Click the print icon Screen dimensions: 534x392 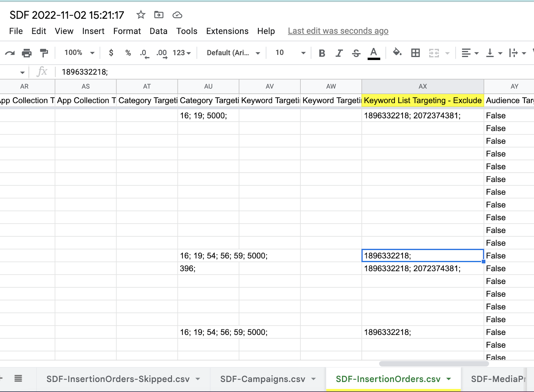click(x=27, y=53)
